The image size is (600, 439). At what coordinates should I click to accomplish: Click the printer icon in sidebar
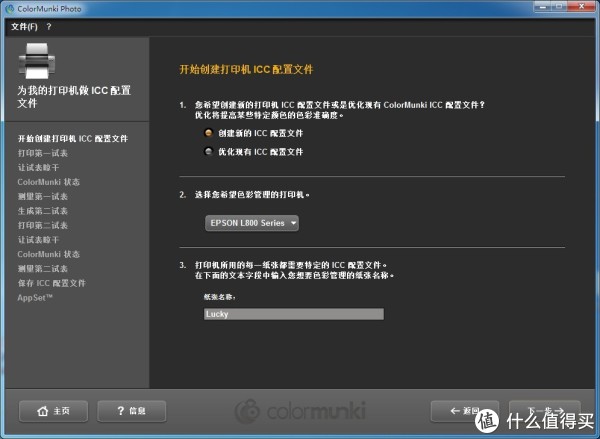pyautogui.click(x=37, y=61)
